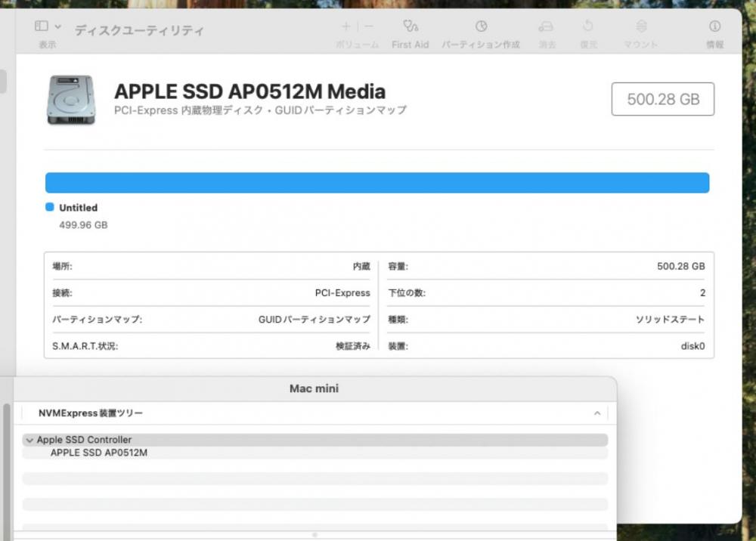The width and height of the screenshot is (756, 541).
Task: Select the Apple SSD Controller row
Action: coord(314,440)
